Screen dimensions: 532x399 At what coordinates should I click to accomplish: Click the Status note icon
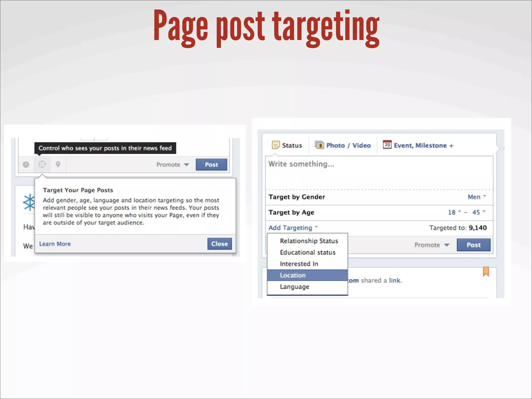276,145
